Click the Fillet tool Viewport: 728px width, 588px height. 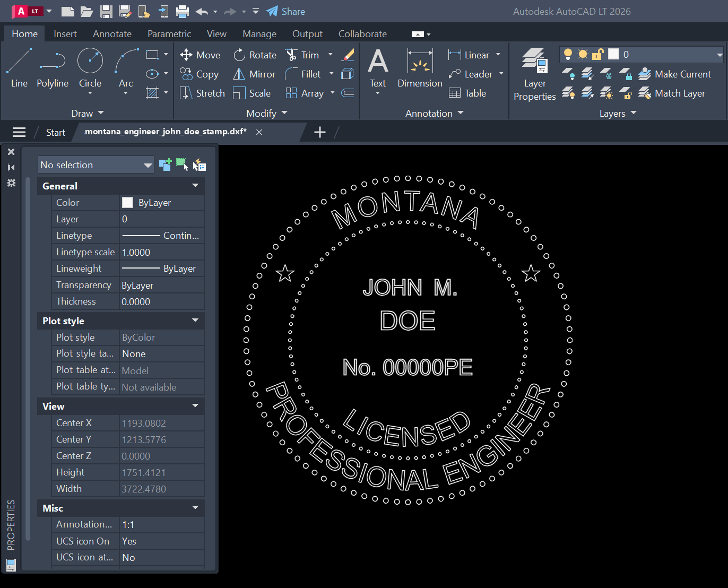303,74
